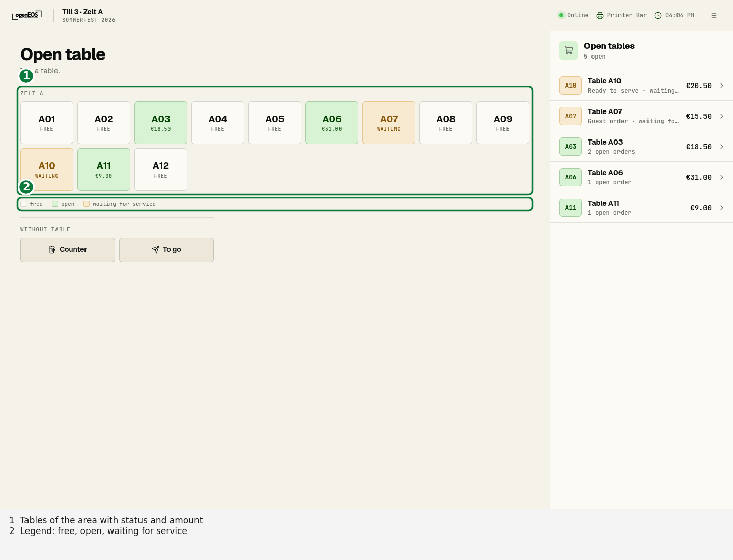Viewport: 733px width, 560px height.
Task: Expand Table A07 row chevron
Action: click(722, 116)
